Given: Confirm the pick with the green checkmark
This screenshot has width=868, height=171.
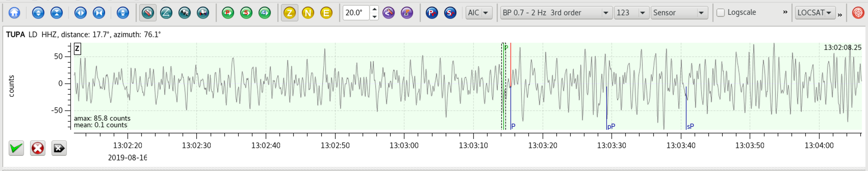Looking at the screenshot, I should (x=16, y=148).
